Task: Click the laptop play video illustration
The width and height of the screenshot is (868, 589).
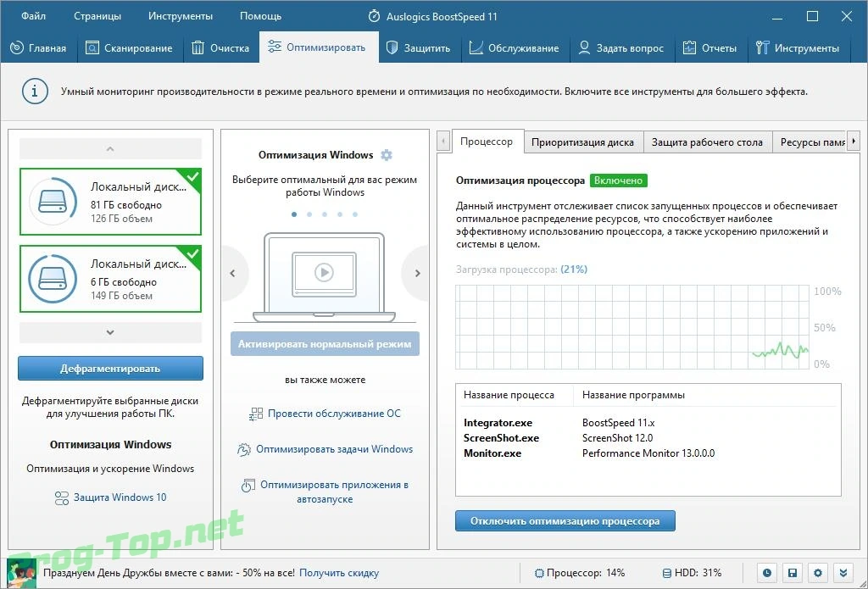Action: (325, 277)
